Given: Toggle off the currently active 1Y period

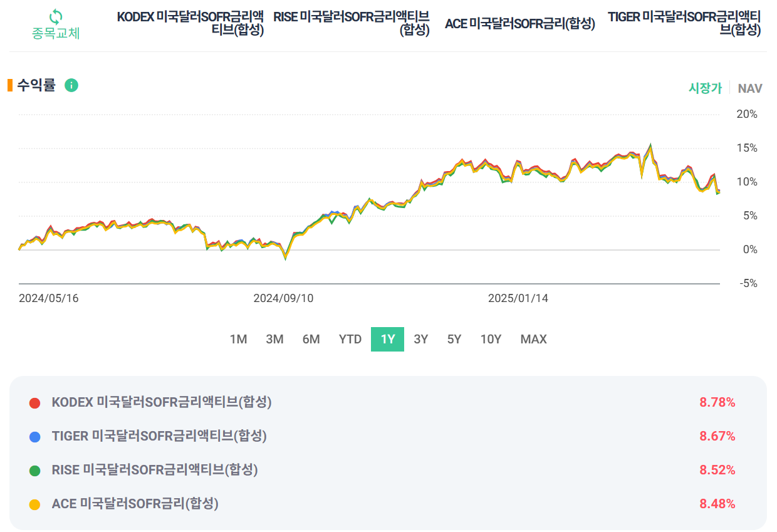Looking at the screenshot, I should pos(387,339).
